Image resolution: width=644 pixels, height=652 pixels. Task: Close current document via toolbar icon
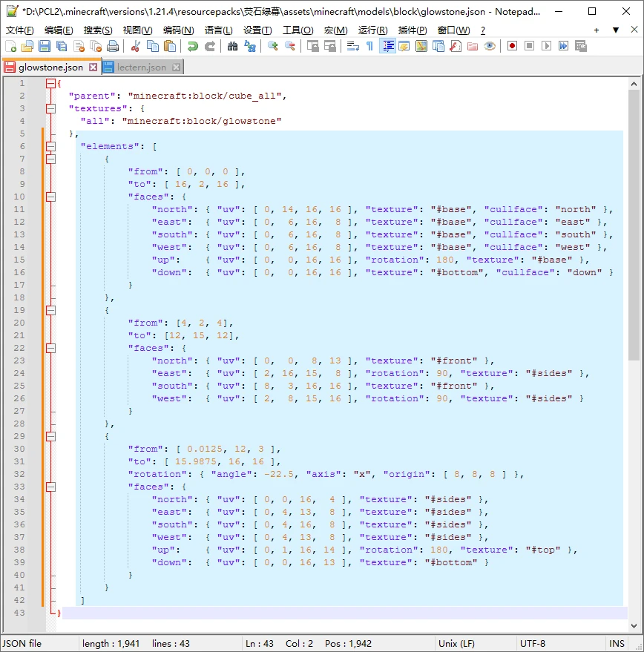pos(79,46)
